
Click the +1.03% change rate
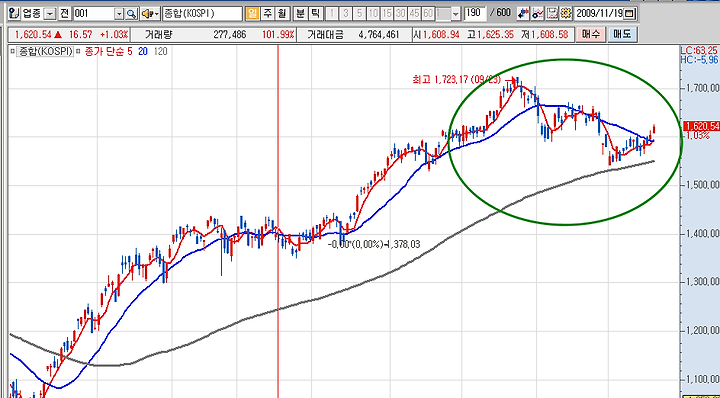click(x=114, y=35)
